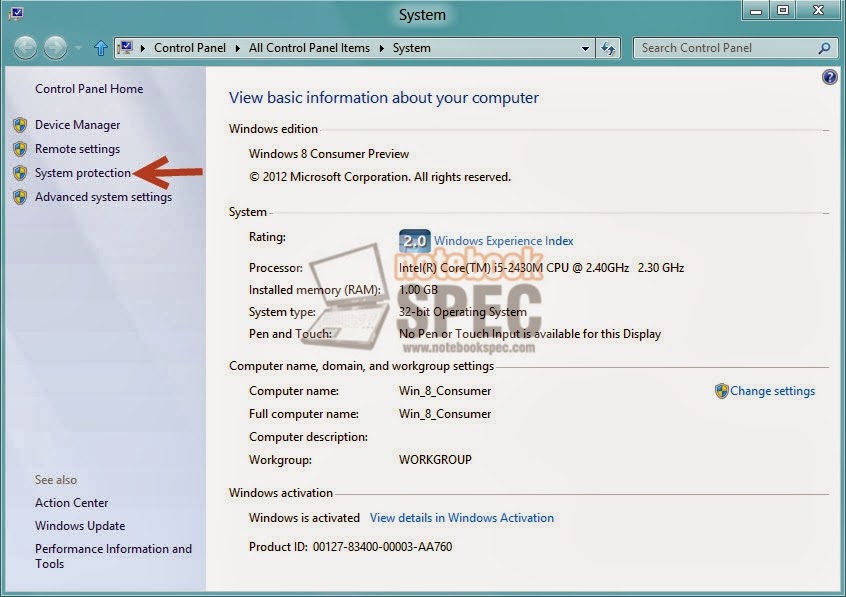Minimize the System window
The width and height of the screenshot is (846, 597).
(x=756, y=11)
